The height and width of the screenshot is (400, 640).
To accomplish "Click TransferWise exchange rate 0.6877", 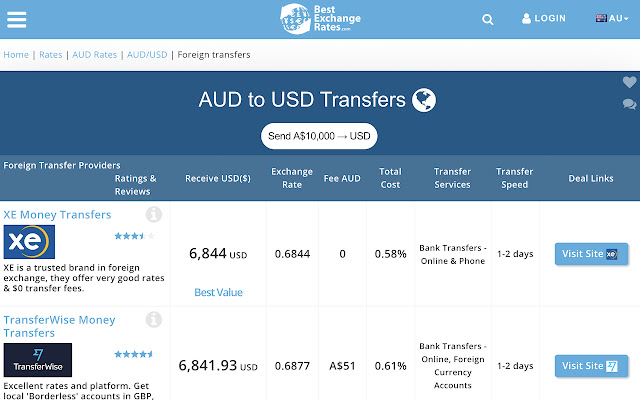I will 292,366.
